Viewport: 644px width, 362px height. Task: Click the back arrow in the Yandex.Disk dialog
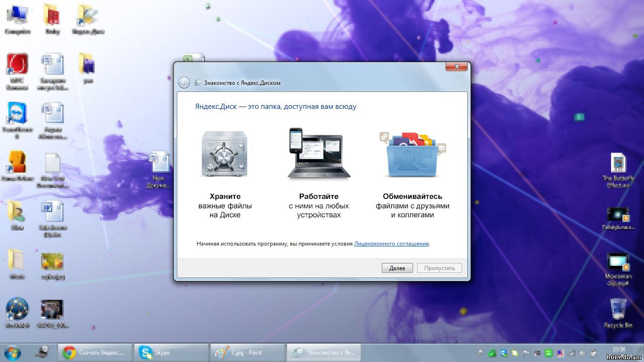[184, 82]
